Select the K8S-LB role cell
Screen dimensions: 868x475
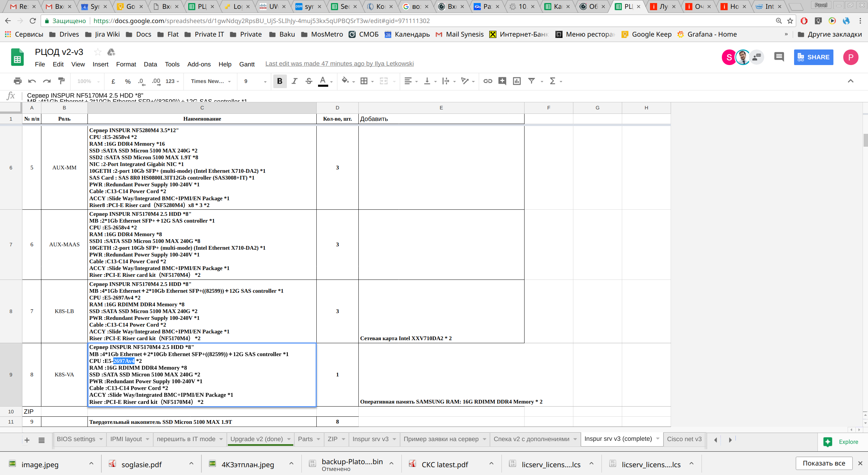coord(64,311)
